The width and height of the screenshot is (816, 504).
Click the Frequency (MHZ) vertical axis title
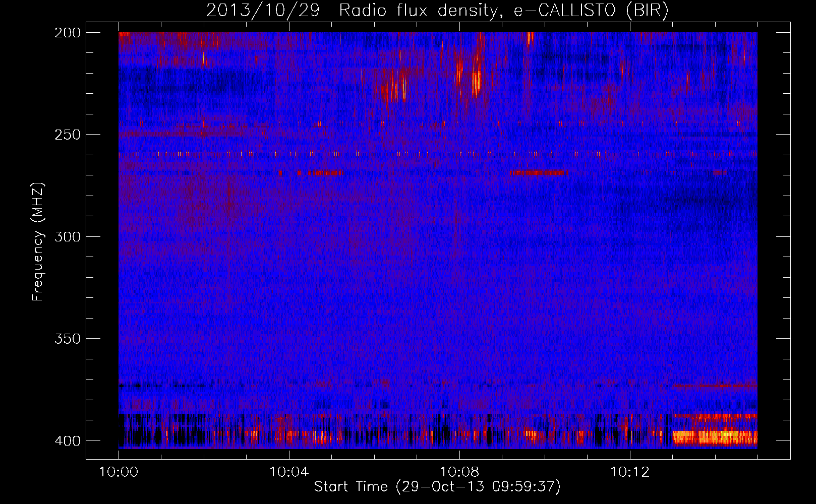click(x=38, y=241)
